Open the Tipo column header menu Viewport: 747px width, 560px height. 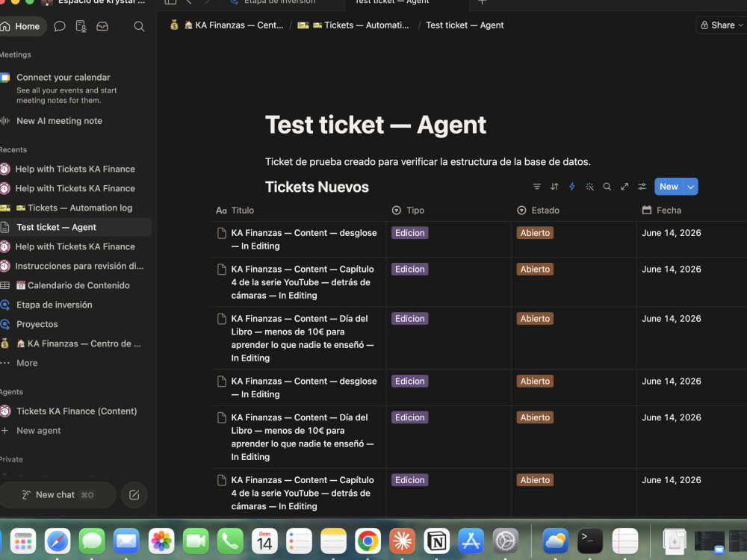(x=448, y=211)
